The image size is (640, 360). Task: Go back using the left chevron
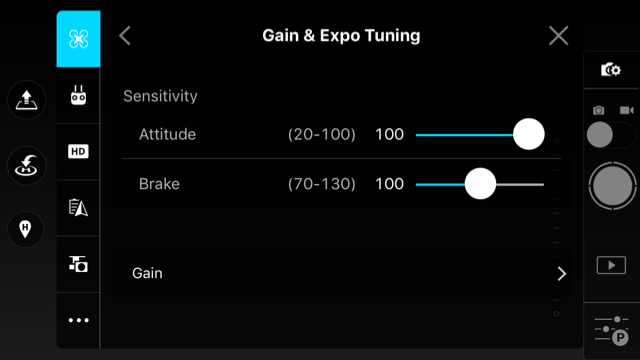pyautogui.click(x=125, y=36)
